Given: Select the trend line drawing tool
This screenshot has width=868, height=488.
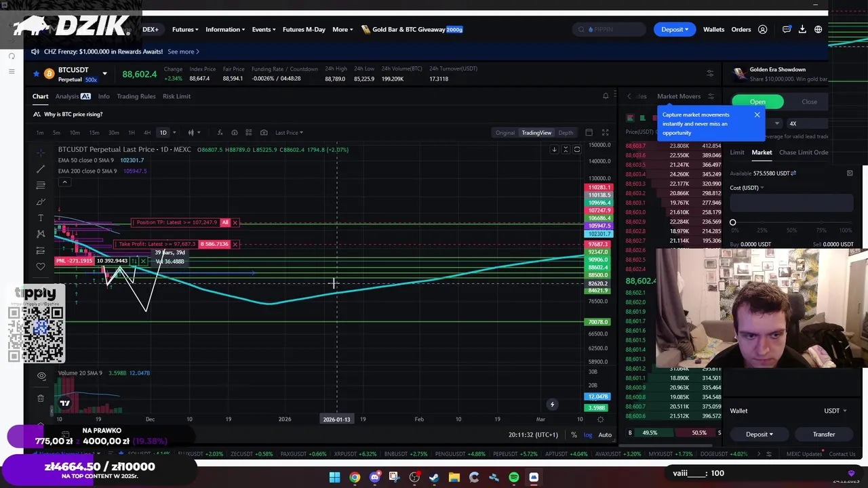Looking at the screenshot, I should (41, 169).
